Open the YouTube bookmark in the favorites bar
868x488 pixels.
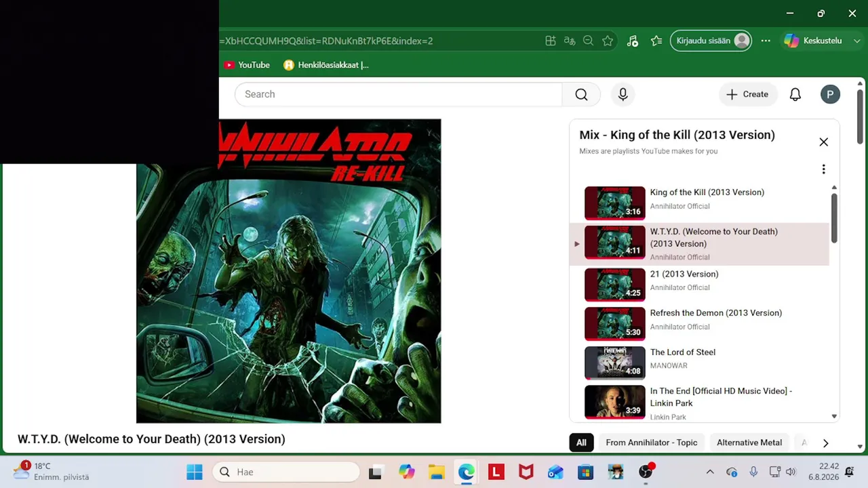tap(247, 65)
